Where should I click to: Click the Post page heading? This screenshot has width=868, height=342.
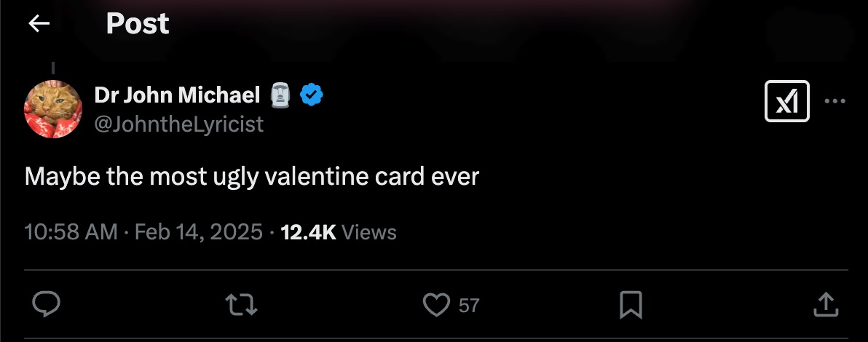tap(137, 24)
